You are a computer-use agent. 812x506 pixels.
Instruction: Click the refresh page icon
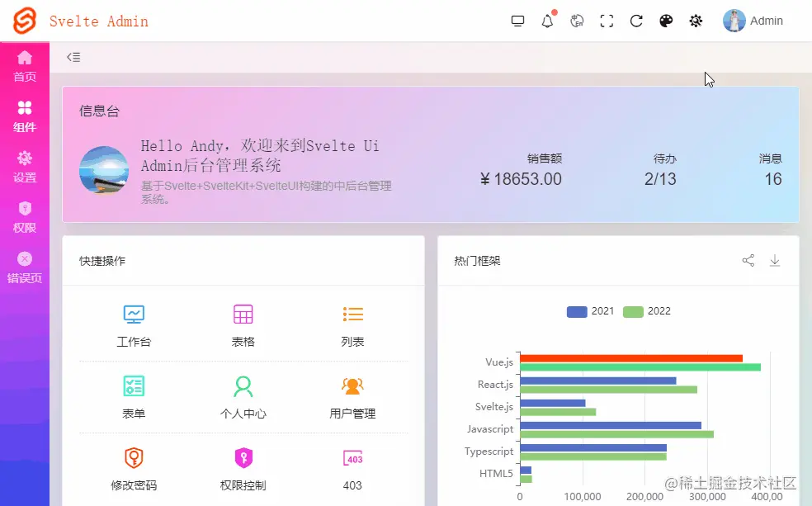(636, 21)
